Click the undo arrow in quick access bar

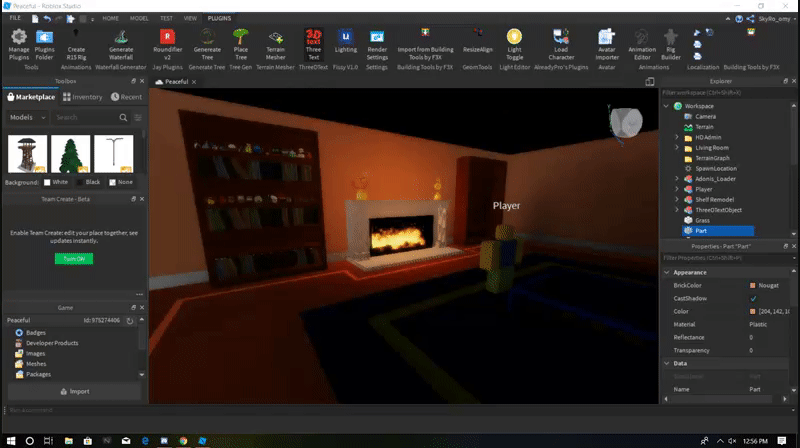click(x=47, y=18)
